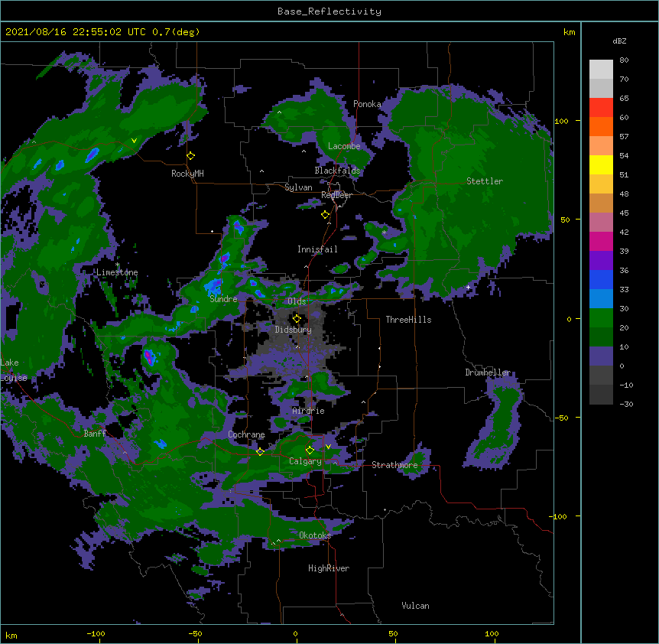Image resolution: width=659 pixels, height=644 pixels.
Task: Click the ThreeHills label
Action: click(408, 320)
